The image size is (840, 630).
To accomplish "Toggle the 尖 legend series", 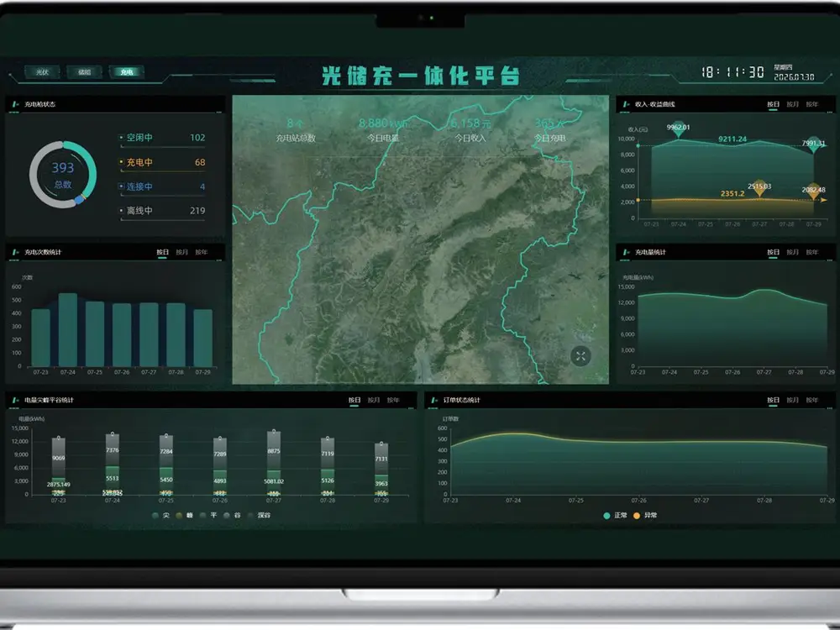I will point(160,516).
